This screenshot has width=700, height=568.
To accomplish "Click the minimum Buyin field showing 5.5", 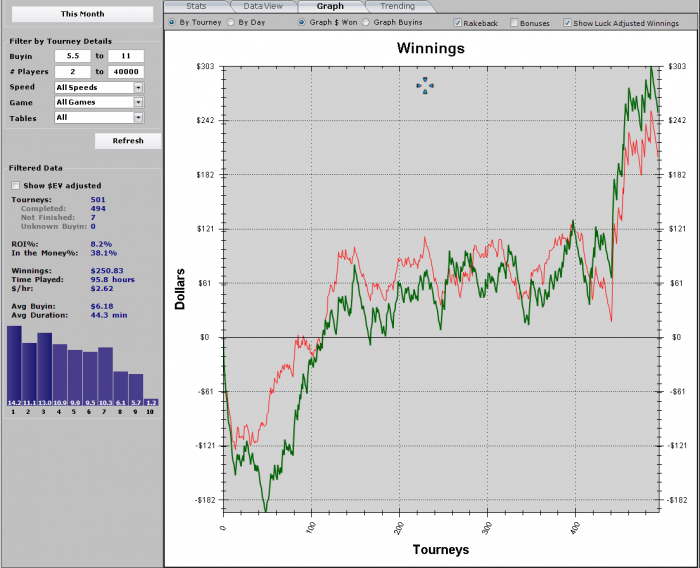I will click(x=73, y=56).
